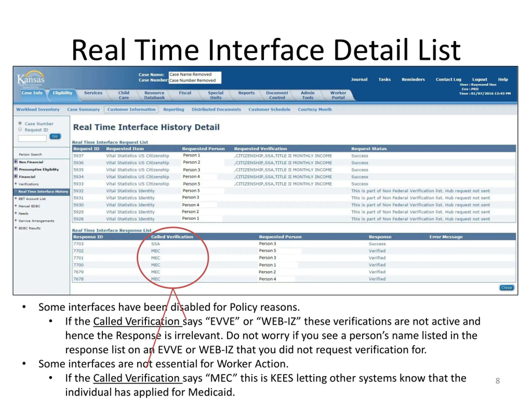The width and height of the screenshot is (532, 399).
Task: Open EBT Account List in the sidebar
Action: tap(32, 199)
